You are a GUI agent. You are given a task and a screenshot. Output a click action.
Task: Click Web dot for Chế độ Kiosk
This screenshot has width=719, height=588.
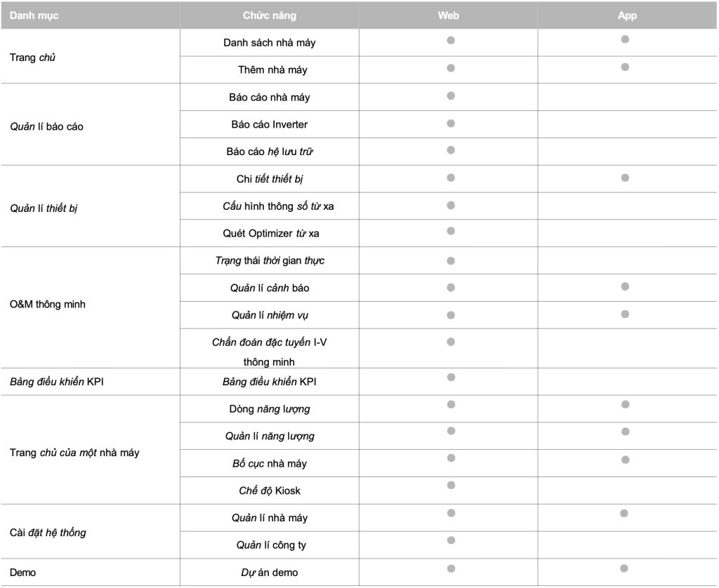451,486
